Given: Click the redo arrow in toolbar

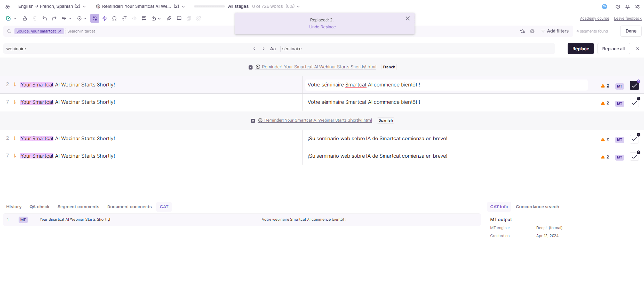Looking at the screenshot, I should pos(54,18).
